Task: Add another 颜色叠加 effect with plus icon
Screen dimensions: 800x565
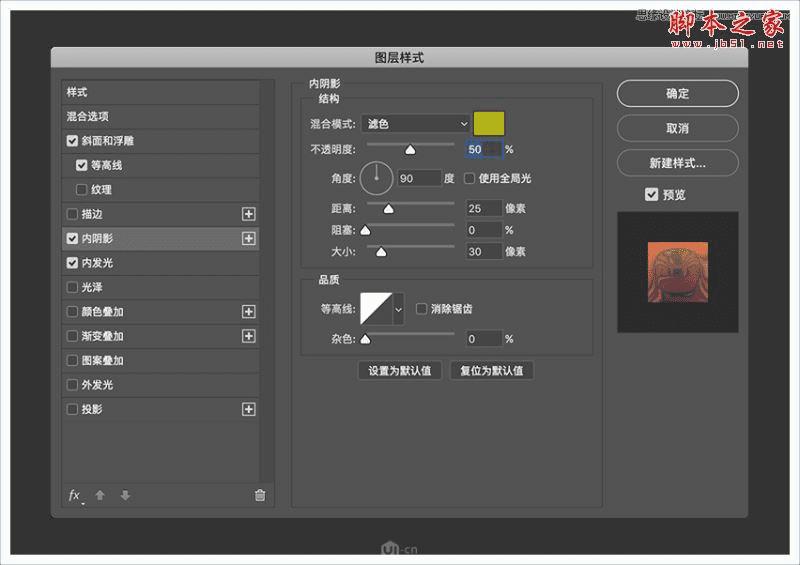Action: coord(248,311)
